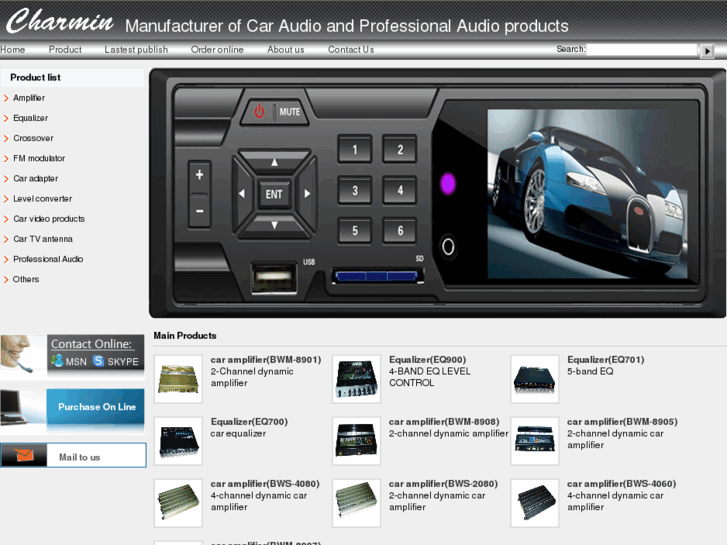
Task: Open the Product menu item
Action: pyautogui.click(x=65, y=50)
